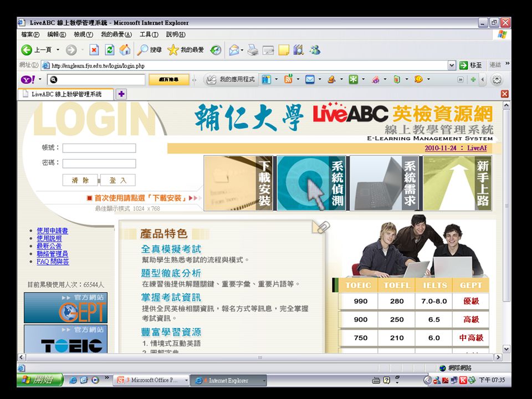Open the 使用說明 link
The height and width of the screenshot is (399, 532).
49,238
